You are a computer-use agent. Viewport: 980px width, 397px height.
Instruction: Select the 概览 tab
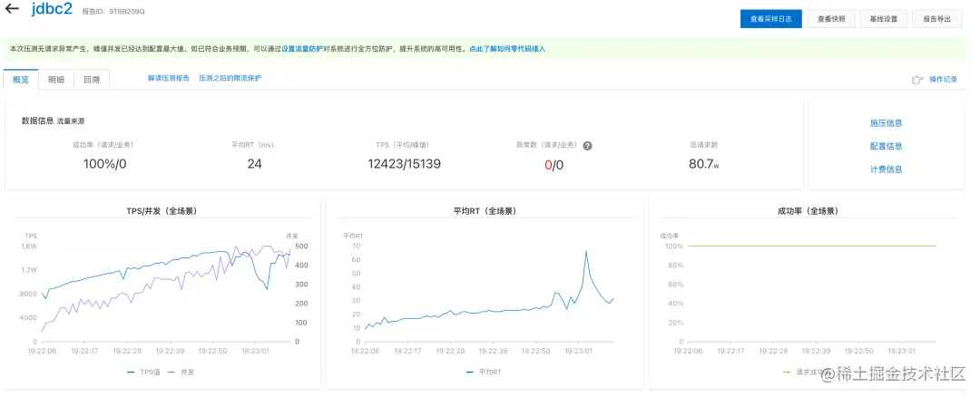21,79
